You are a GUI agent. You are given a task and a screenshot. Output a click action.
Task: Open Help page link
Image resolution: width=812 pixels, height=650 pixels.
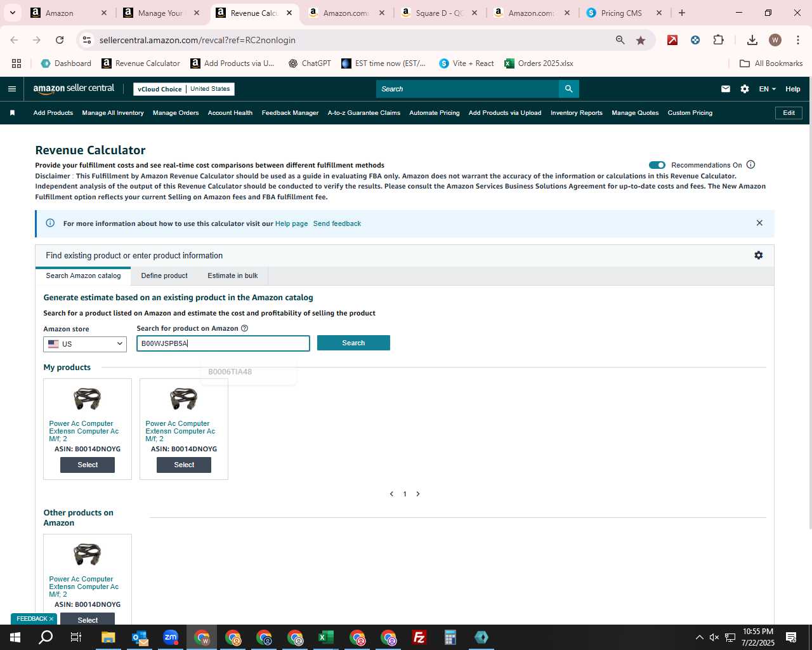[291, 223]
